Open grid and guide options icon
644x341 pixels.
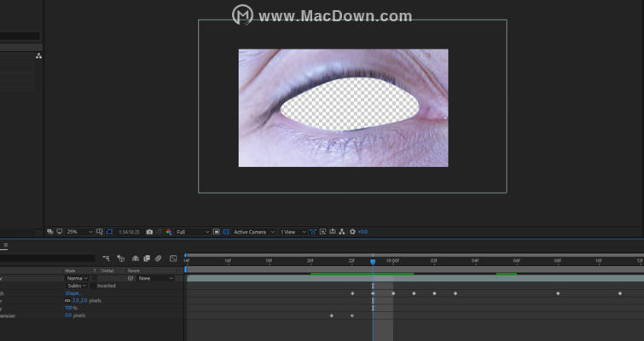[x=100, y=232]
